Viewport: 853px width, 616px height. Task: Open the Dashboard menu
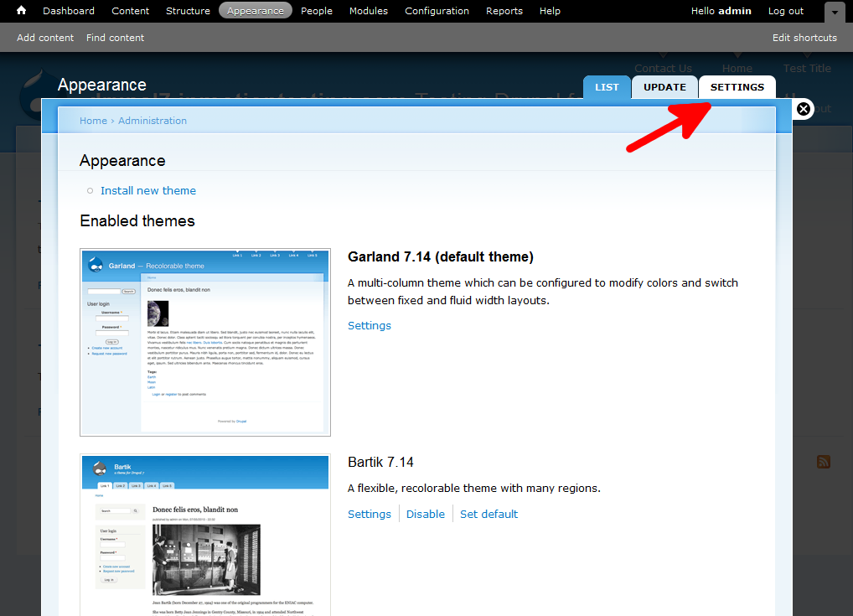coord(69,11)
